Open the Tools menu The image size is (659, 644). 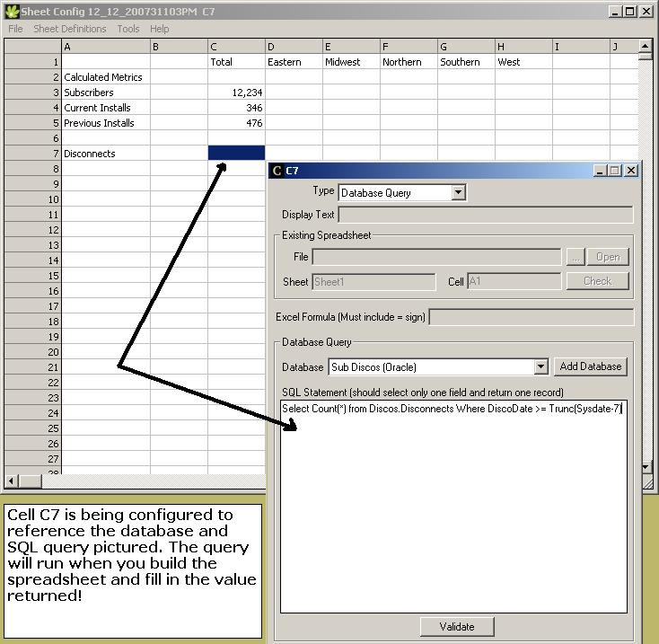point(128,29)
